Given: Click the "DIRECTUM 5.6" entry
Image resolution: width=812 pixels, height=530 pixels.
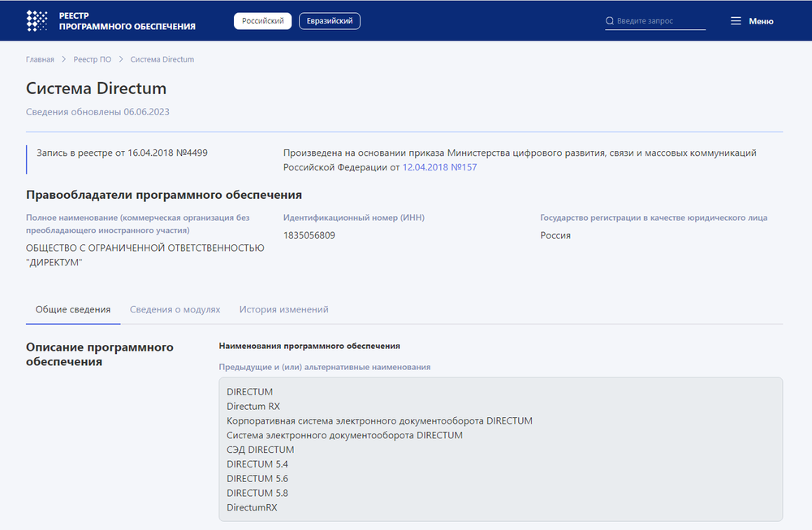Looking at the screenshot, I should [257, 479].
